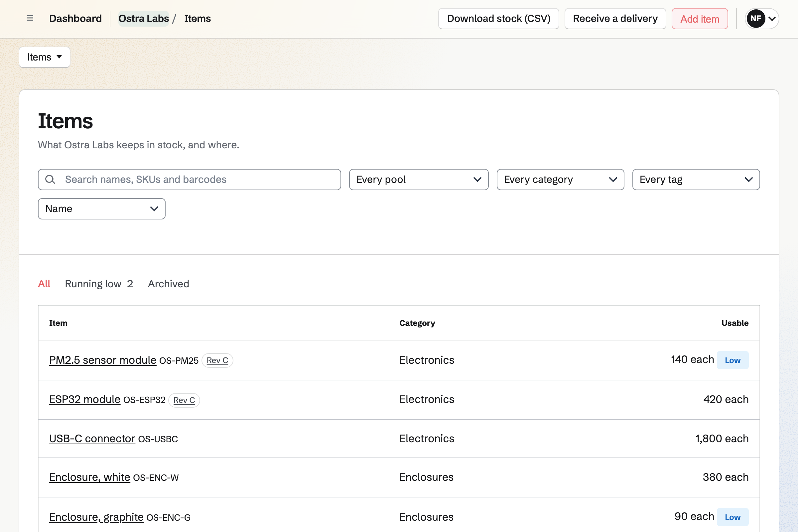The height and width of the screenshot is (532, 798).
Task: Open the NF user avatar menu
Action: (762, 18)
